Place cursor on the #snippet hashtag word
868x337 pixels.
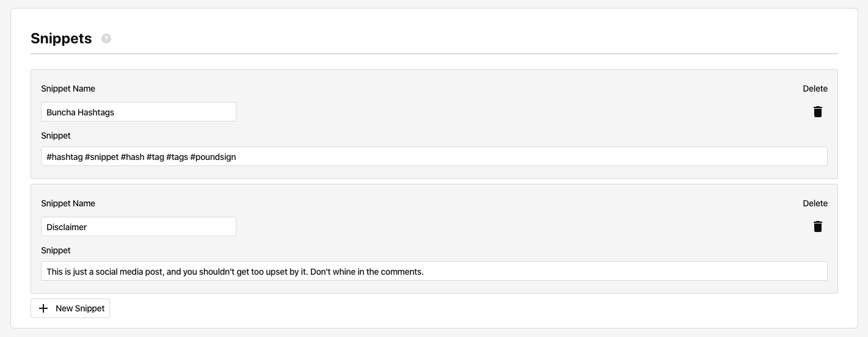coord(101,157)
